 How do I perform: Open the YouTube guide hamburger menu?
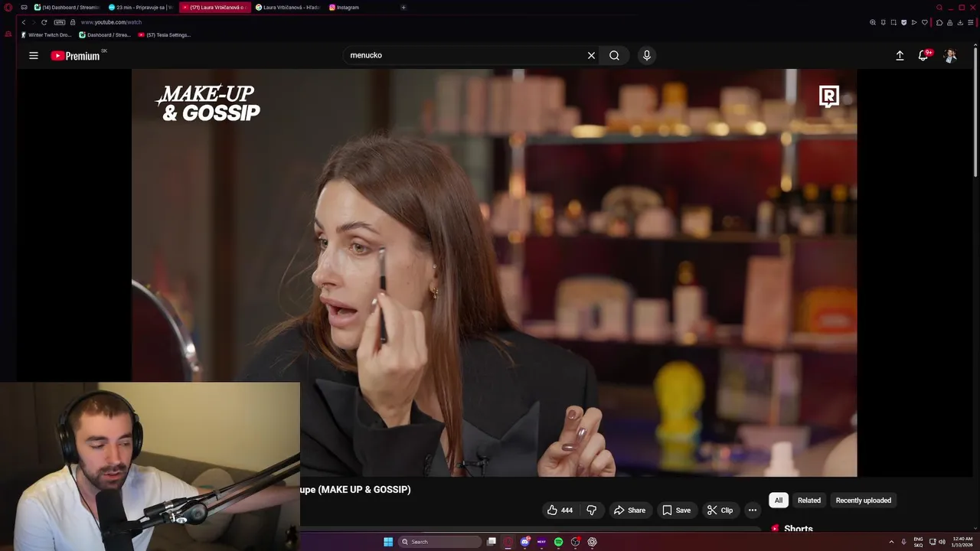point(34,55)
